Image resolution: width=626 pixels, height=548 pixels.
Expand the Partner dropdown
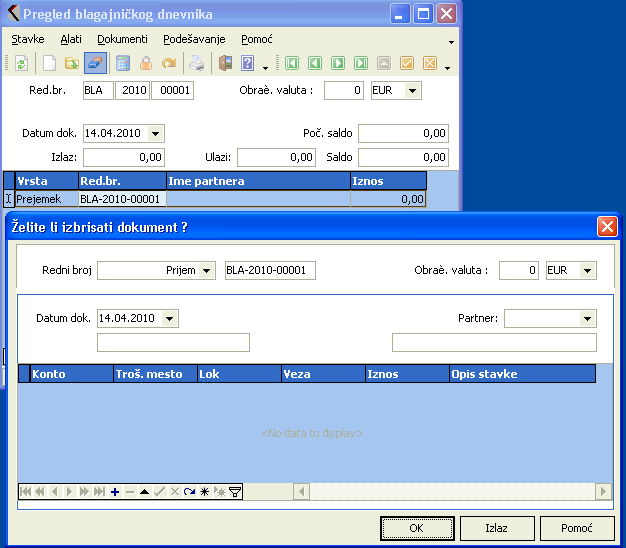click(587, 318)
